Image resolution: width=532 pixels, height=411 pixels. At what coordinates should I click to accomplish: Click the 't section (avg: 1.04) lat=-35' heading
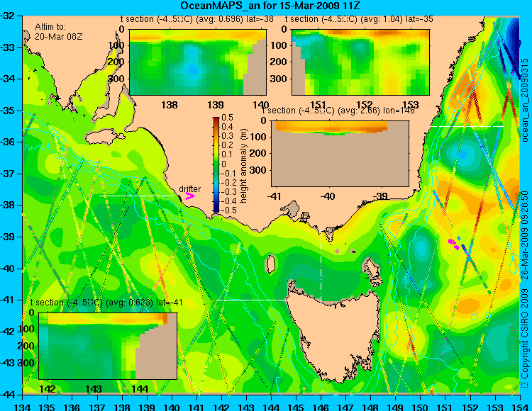tap(359, 19)
